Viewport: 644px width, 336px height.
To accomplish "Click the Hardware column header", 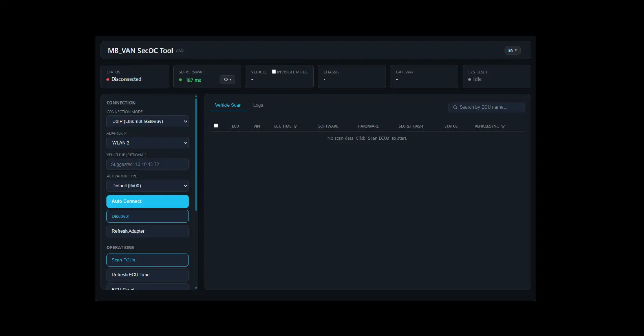I will [368, 126].
